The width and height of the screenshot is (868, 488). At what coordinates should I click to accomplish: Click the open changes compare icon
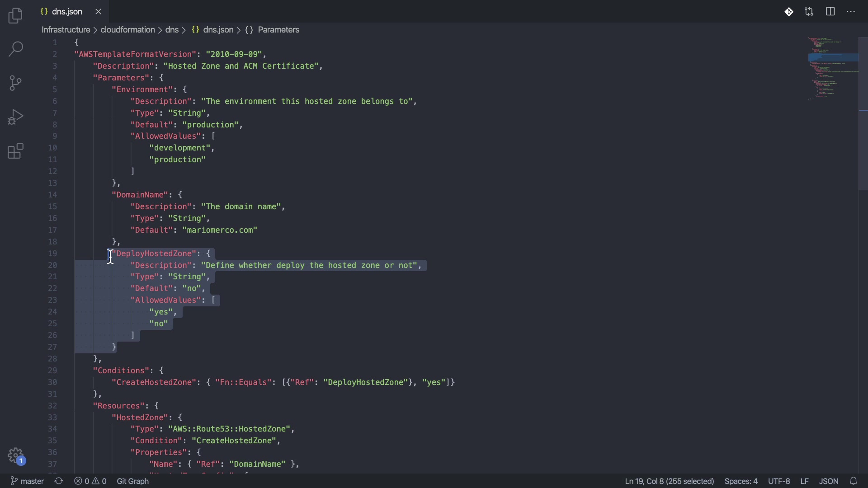tap(809, 12)
